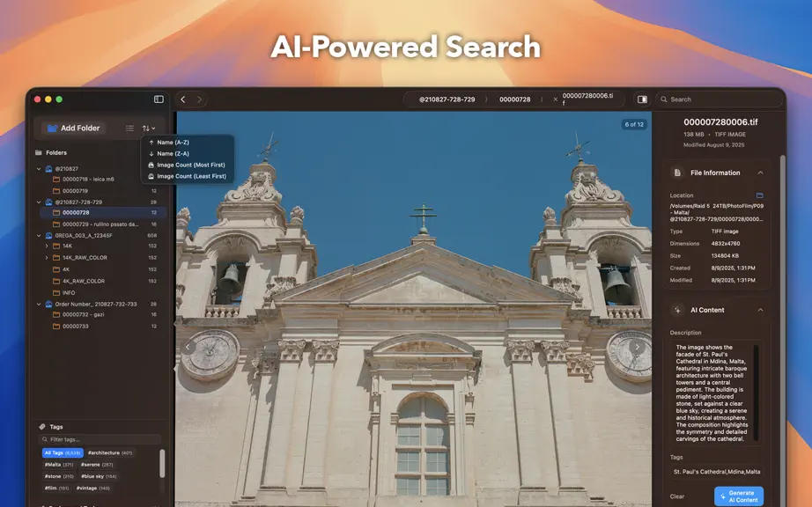Filter by #vintage tag
Viewport: 812px width, 507px height.
93,488
